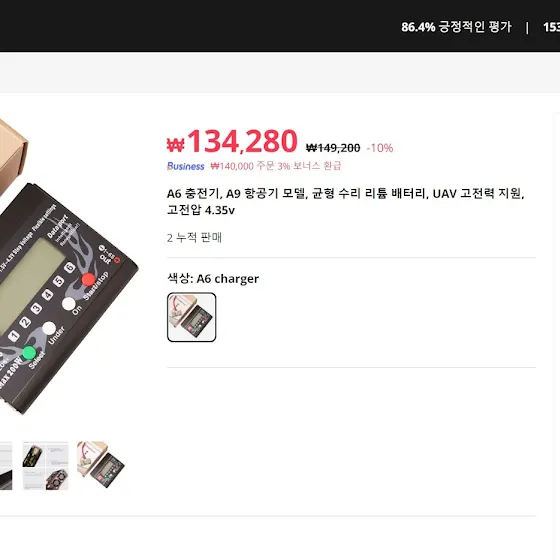Click the partially visible 153 count in header
Image resolution: width=560 pixels, height=560 pixels.
551,27
